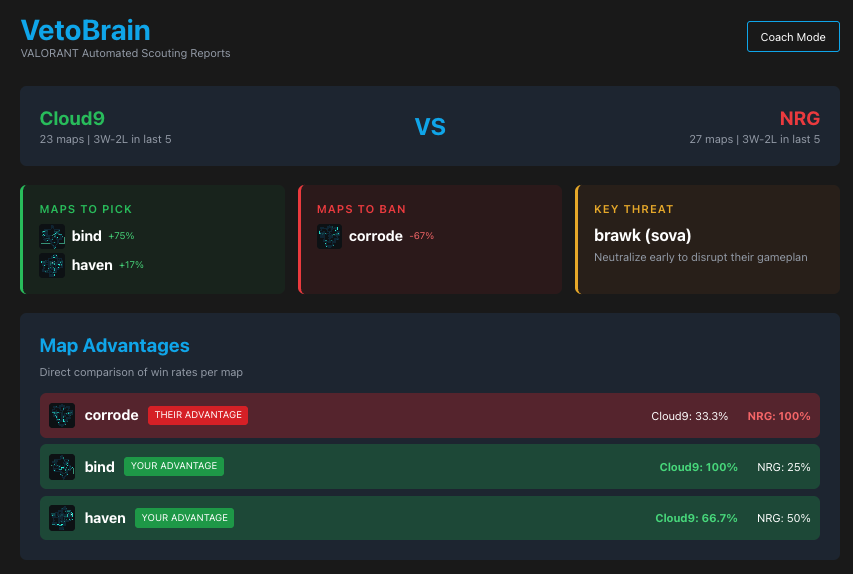
Task: Click the haven map icon in Map Advantages
Action: tap(62, 518)
